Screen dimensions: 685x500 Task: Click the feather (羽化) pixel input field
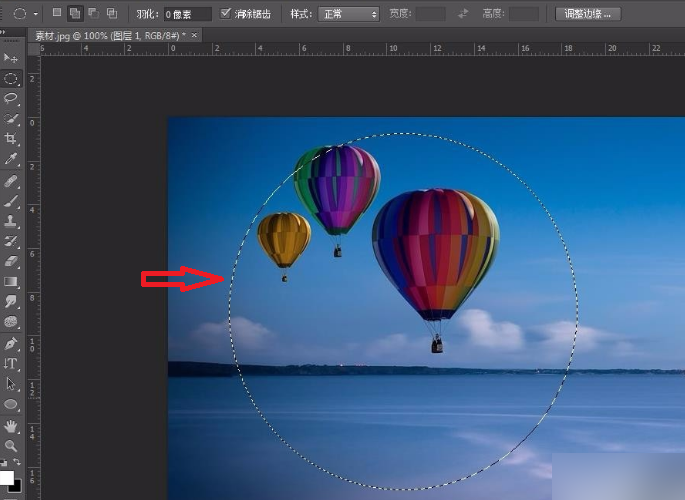(186, 14)
